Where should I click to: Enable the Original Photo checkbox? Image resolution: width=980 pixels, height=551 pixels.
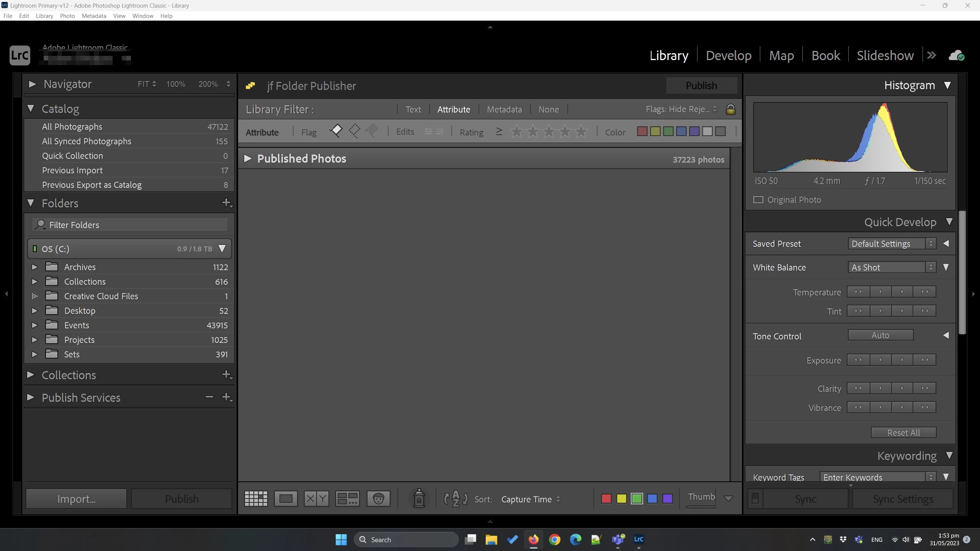pyautogui.click(x=758, y=200)
